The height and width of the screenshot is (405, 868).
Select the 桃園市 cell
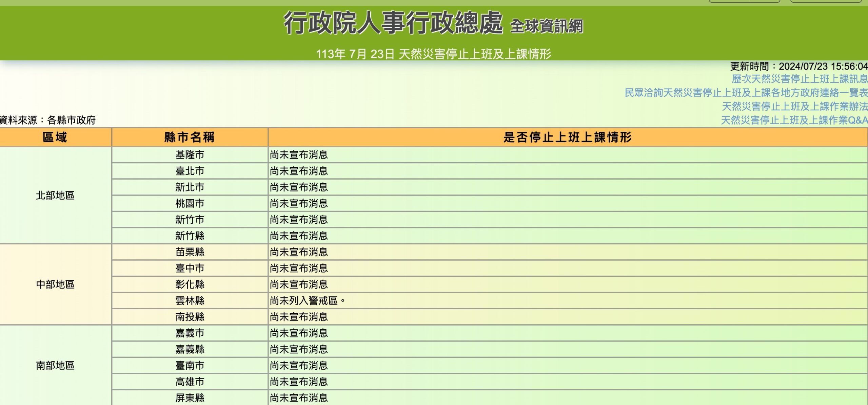point(190,203)
